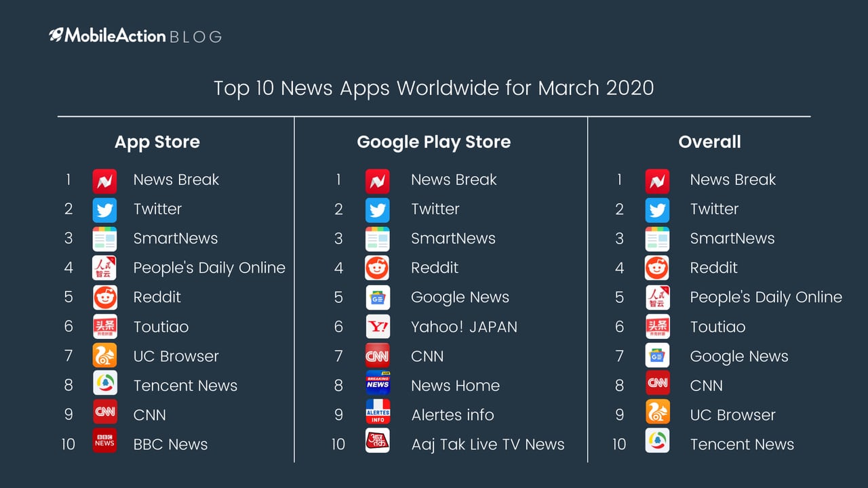Click UC Browser text in App Store column
The height and width of the screenshot is (488, 868).
click(x=176, y=356)
